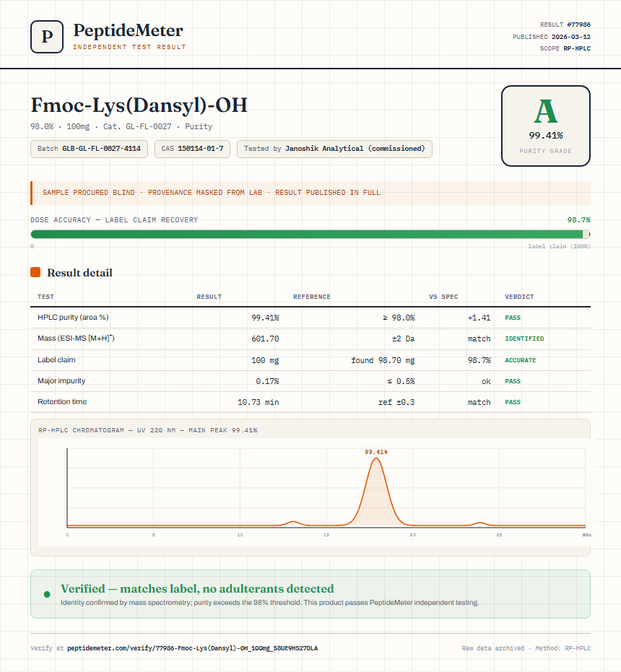Click the PUBLISHED 2026-03-12 date
Screen dimensions: 621x672
pos(551,37)
